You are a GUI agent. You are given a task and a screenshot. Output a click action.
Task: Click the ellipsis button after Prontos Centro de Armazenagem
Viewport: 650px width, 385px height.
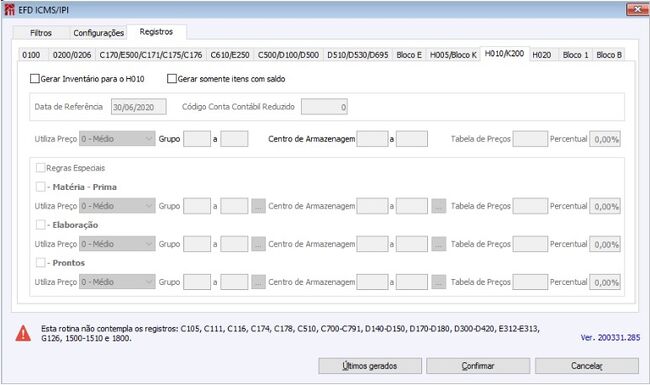point(439,282)
